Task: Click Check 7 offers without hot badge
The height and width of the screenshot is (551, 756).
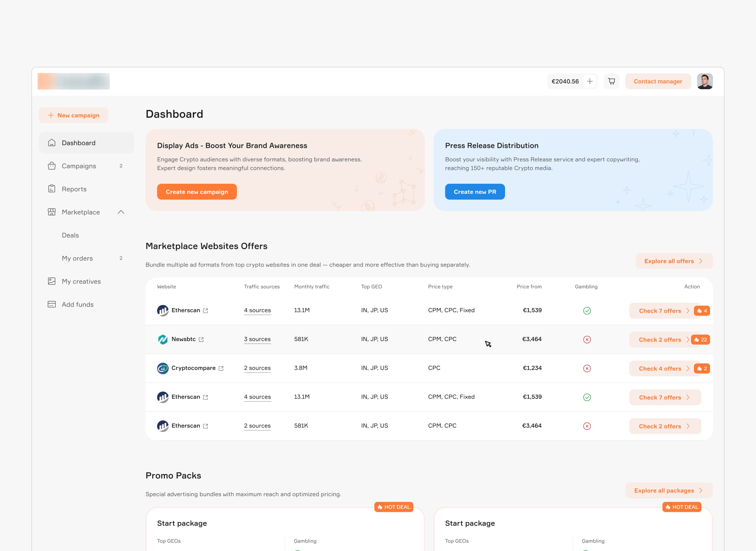Action: 665,397
